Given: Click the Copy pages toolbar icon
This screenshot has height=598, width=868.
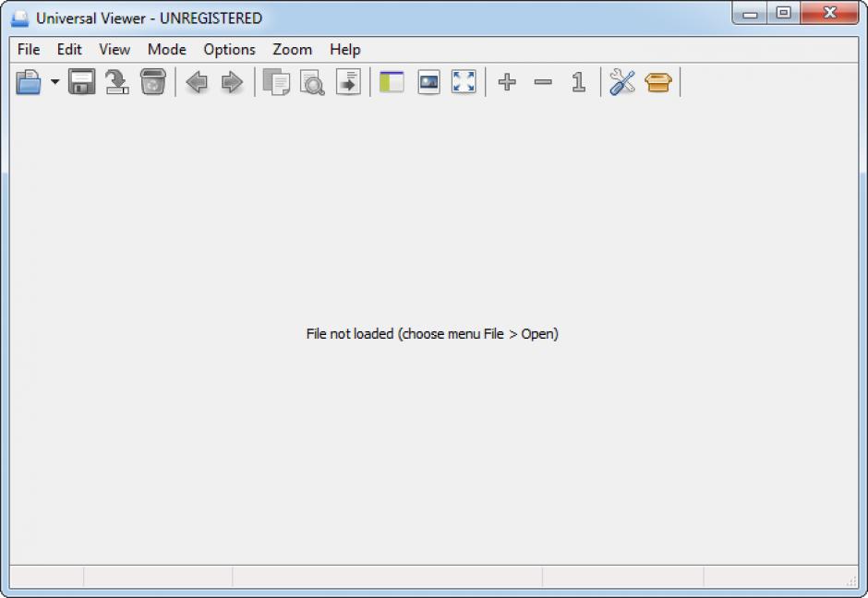Looking at the screenshot, I should pyautogui.click(x=276, y=82).
